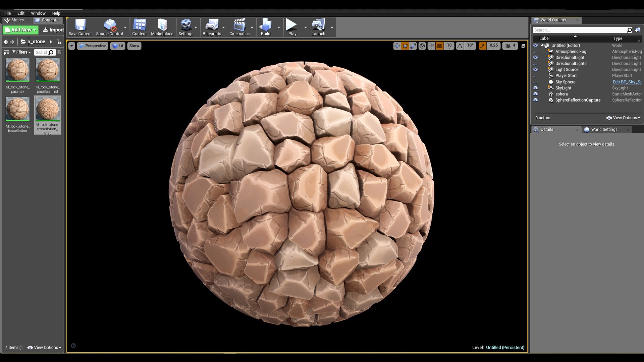This screenshot has height=362, width=644.
Task: Hide the DirectionalLight actor via eye icon
Action: coord(536,57)
